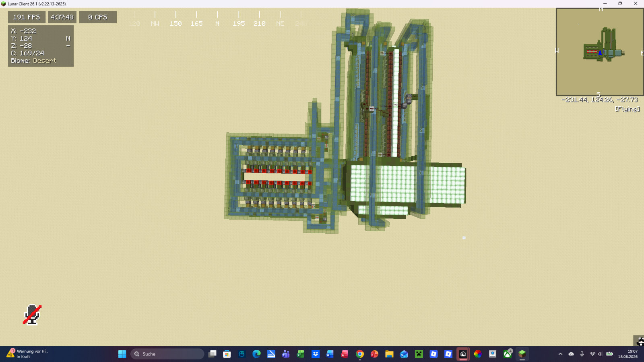Close the Lunar Client window
This screenshot has width=644, height=362.
click(x=636, y=4)
